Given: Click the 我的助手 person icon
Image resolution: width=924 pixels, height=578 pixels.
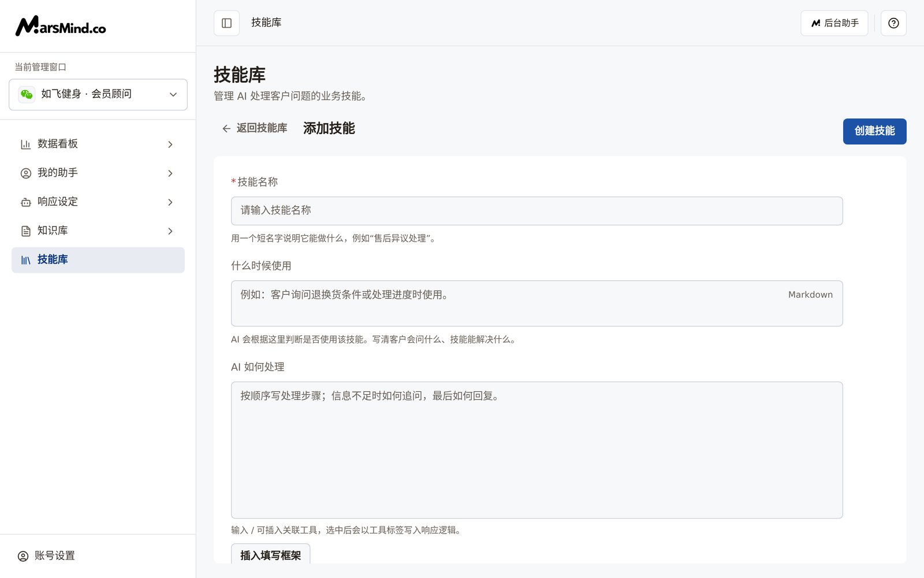Looking at the screenshot, I should click(x=25, y=173).
